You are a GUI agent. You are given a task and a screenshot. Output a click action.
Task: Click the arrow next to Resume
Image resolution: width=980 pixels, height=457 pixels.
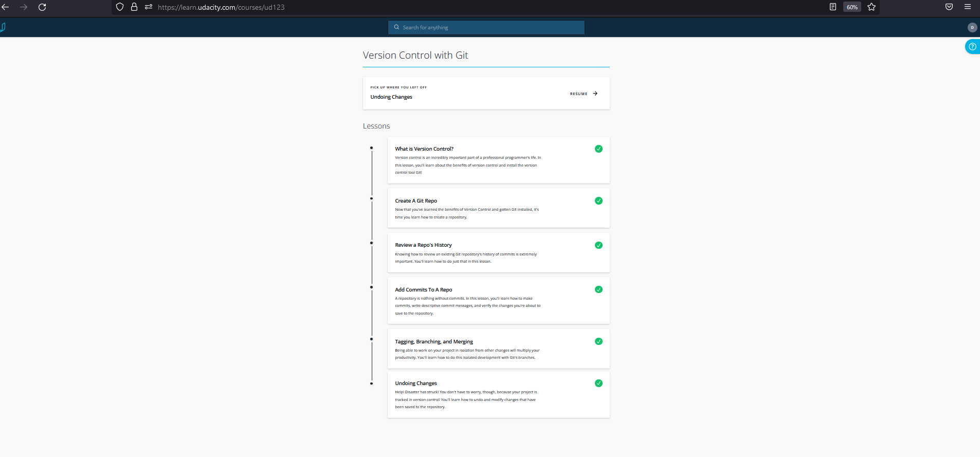(595, 94)
